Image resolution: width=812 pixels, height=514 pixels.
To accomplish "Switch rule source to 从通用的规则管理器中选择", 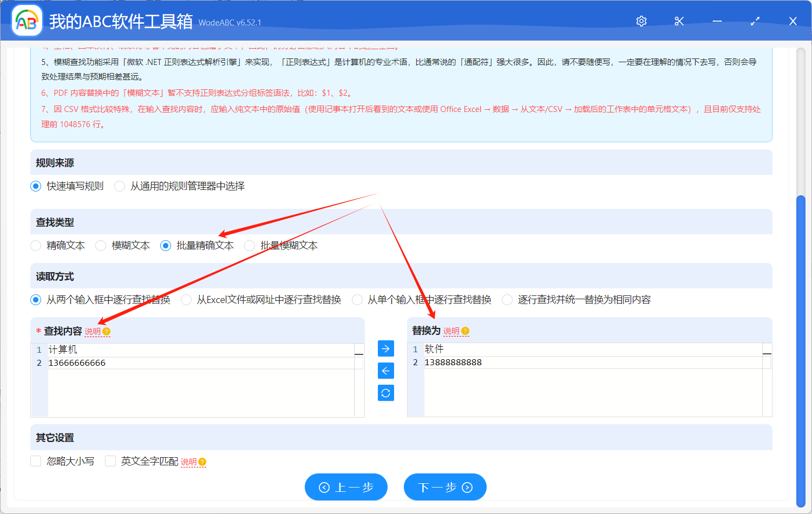I will [119, 186].
